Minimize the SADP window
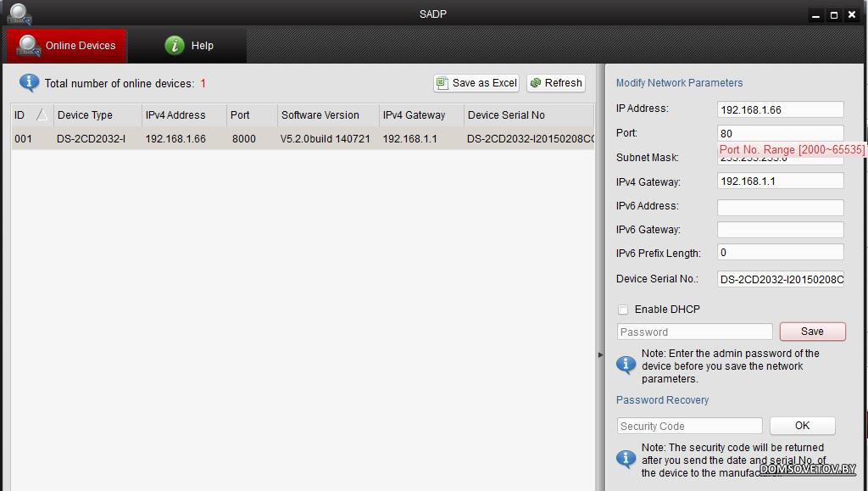The width and height of the screenshot is (868, 491). click(x=815, y=15)
